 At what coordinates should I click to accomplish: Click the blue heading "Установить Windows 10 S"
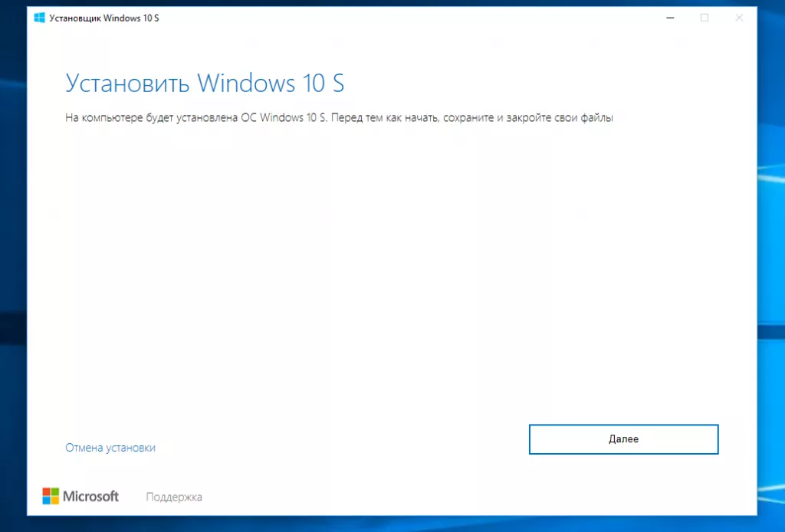[x=205, y=84]
